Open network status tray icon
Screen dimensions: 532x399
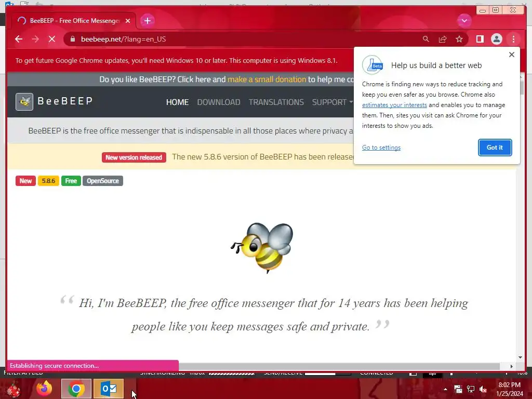pos(471,389)
